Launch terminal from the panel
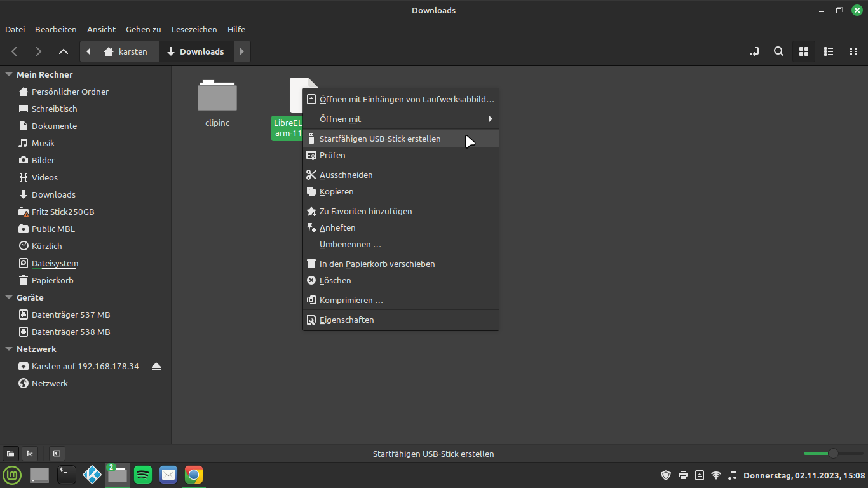Screen dimensions: 868x488 coord(67,475)
